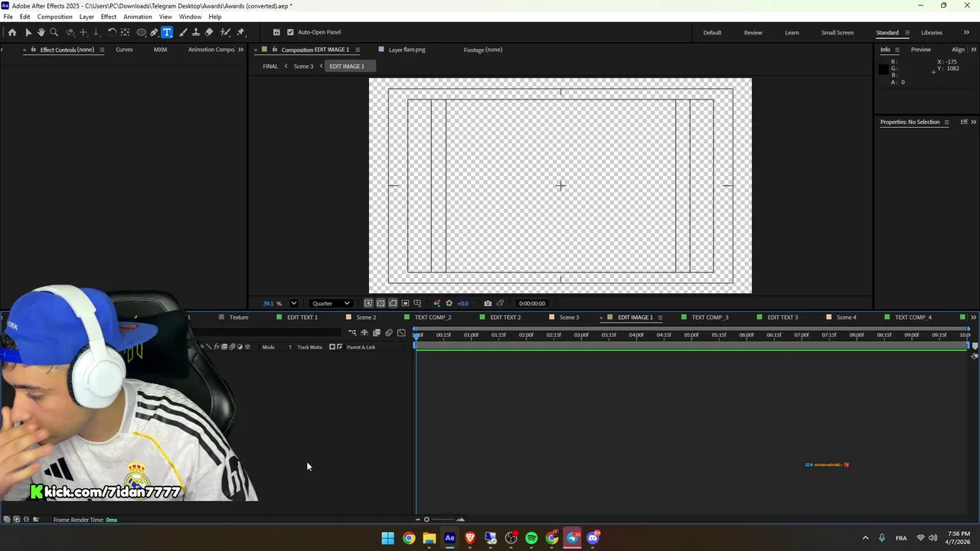Open the composition mini-flowchart icon
The image size is (980, 551).
click(352, 333)
